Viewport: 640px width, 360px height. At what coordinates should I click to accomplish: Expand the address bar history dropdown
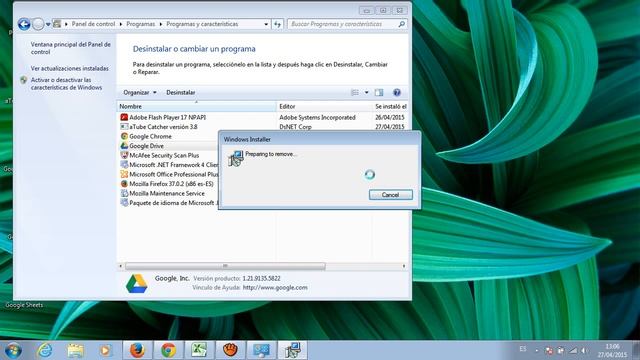(266, 24)
